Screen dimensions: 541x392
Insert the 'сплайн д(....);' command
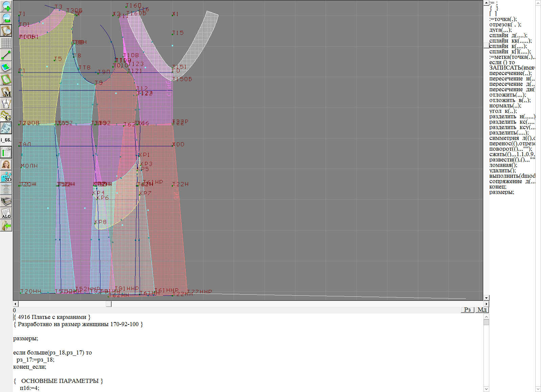508,35
